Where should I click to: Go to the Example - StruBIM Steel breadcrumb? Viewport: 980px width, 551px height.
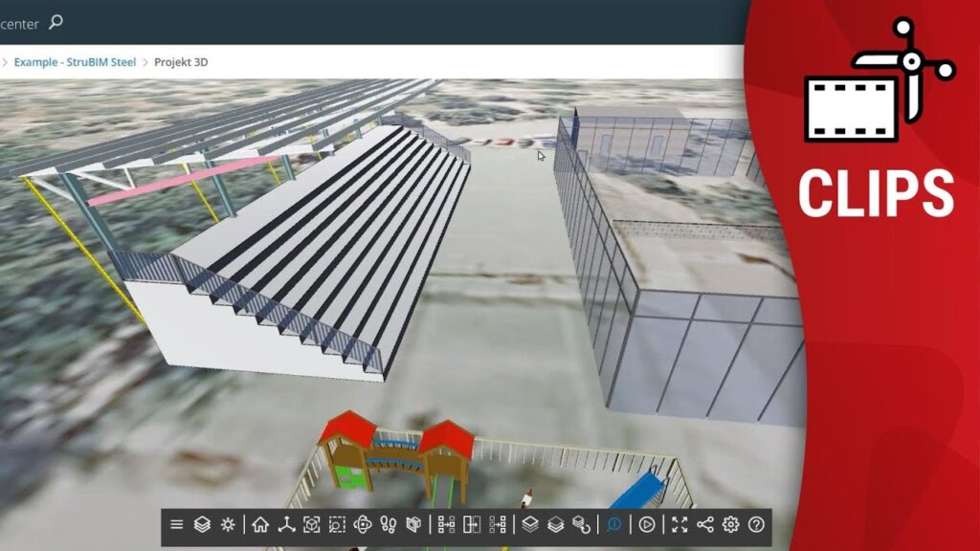75,62
